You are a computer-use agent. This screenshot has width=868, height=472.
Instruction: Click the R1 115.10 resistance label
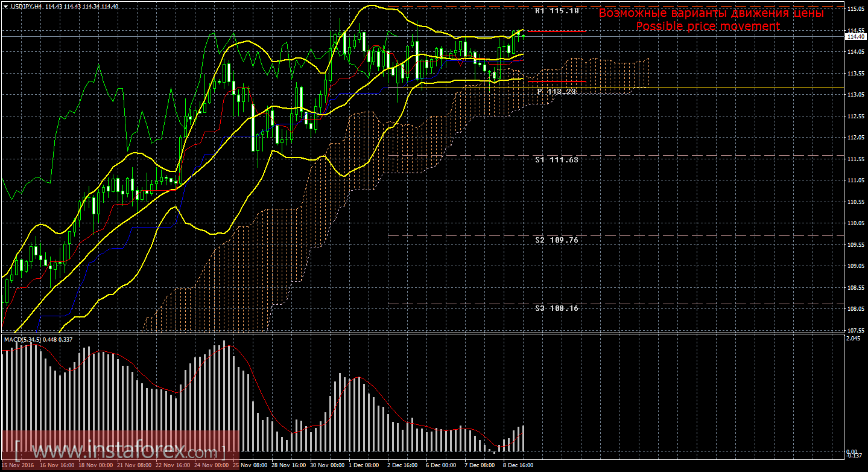click(x=556, y=11)
